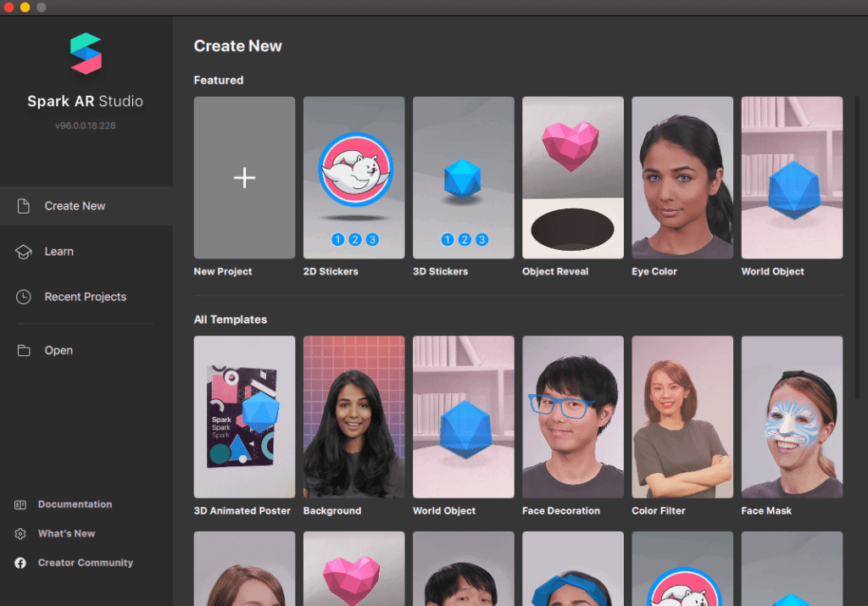Click the Object Reveal label
This screenshot has height=606, width=868.
[555, 271]
